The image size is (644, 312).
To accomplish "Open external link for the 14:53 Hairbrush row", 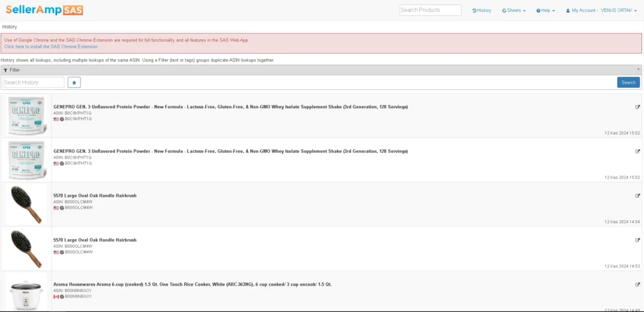I will click(x=638, y=240).
